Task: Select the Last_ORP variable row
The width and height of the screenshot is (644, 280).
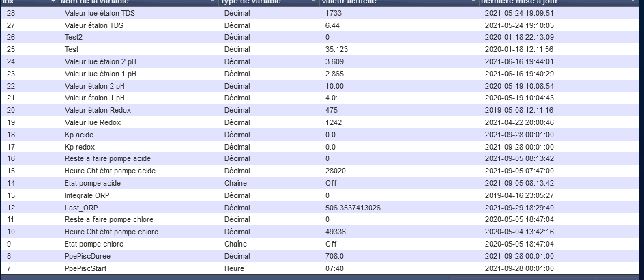Action: (321, 208)
